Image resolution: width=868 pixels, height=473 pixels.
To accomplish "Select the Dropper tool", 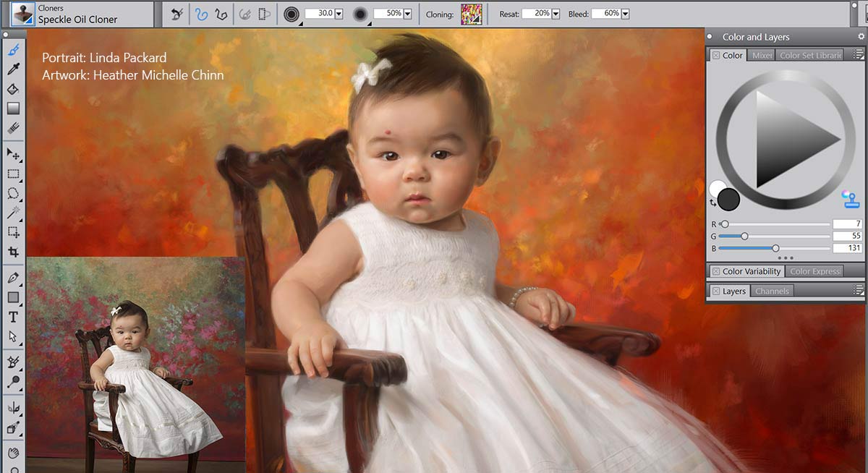I will tap(13, 69).
